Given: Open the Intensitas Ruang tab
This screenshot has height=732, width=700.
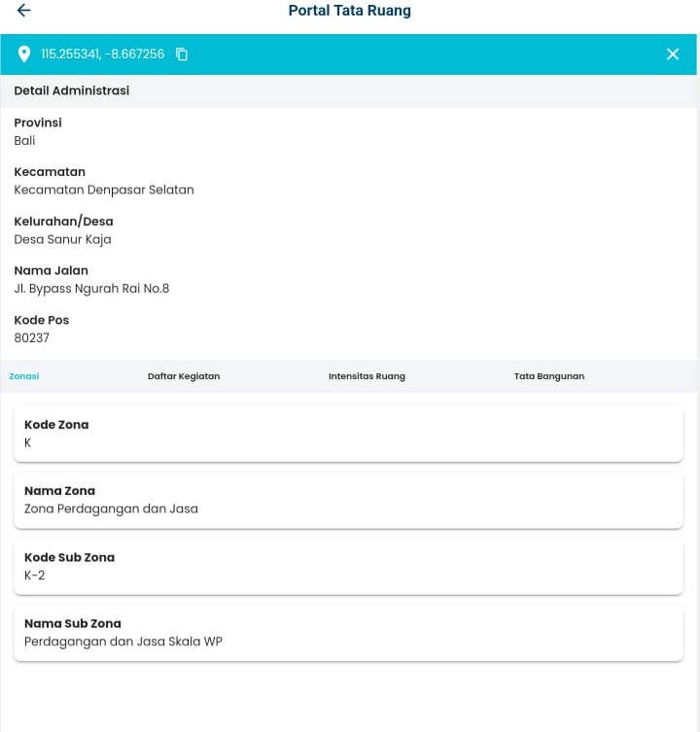Looking at the screenshot, I should point(367,376).
